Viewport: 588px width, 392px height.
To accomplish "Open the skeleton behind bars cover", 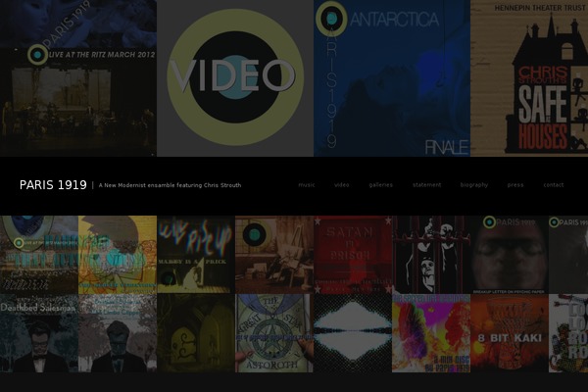I will [x=431, y=255].
